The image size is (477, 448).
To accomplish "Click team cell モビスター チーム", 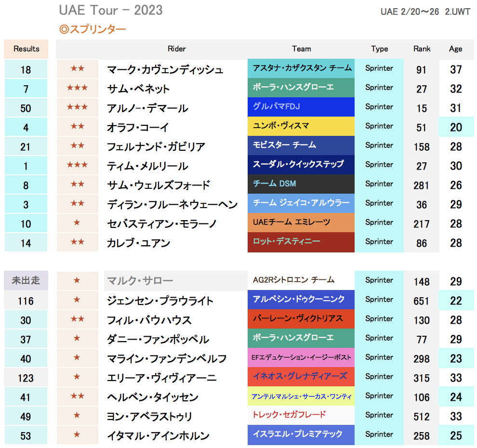I will [x=301, y=145].
